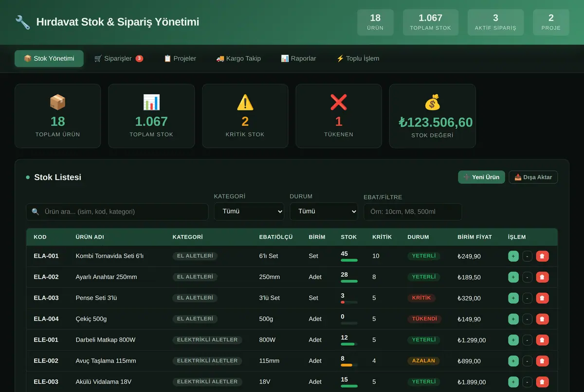Click the Azalan status badge
Viewport: 584px width, 392px height.
[x=423, y=360]
